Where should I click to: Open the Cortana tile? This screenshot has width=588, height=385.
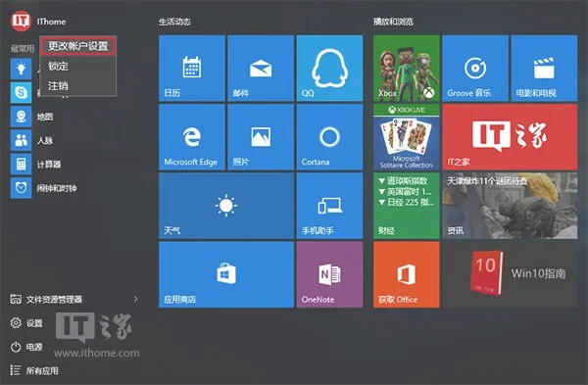tap(329, 137)
